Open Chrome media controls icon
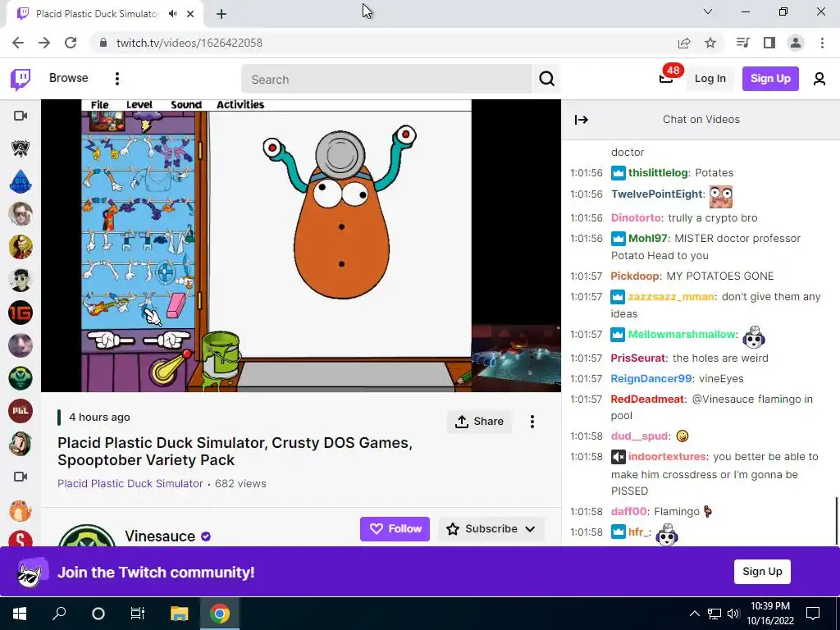The height and width of the screenshot is (630, 840). (x=742, y=43)
